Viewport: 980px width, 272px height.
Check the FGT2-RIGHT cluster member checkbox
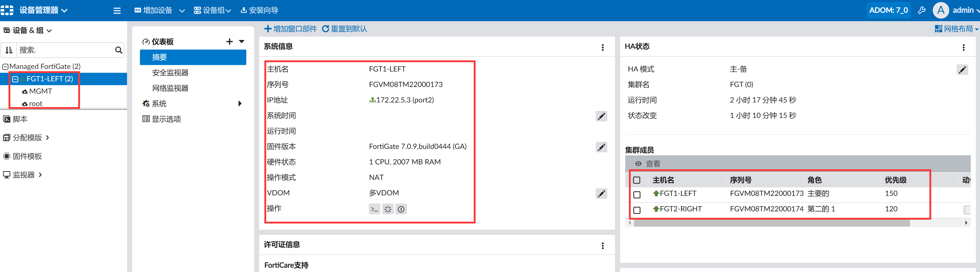coord(637,210)
